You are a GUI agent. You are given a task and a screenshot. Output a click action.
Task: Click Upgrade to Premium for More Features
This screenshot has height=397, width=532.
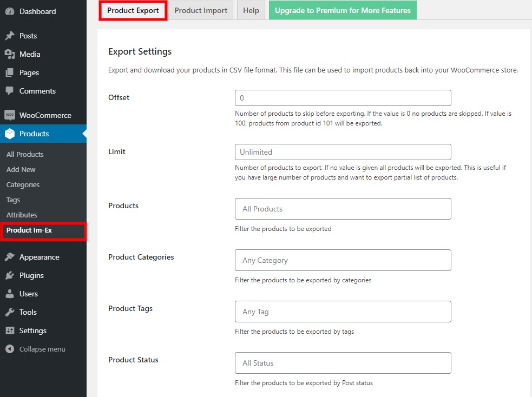343,10
